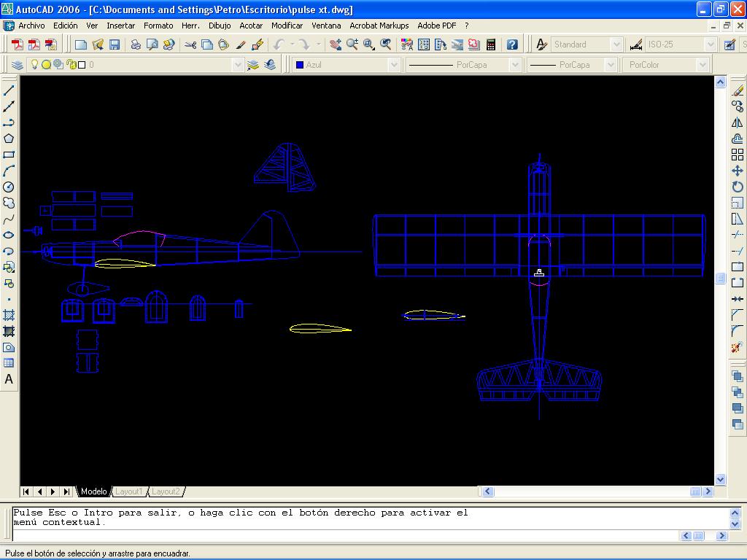Select the Circle draw tool
This screenshot has width=747, height=560.
tap(9, 187)
